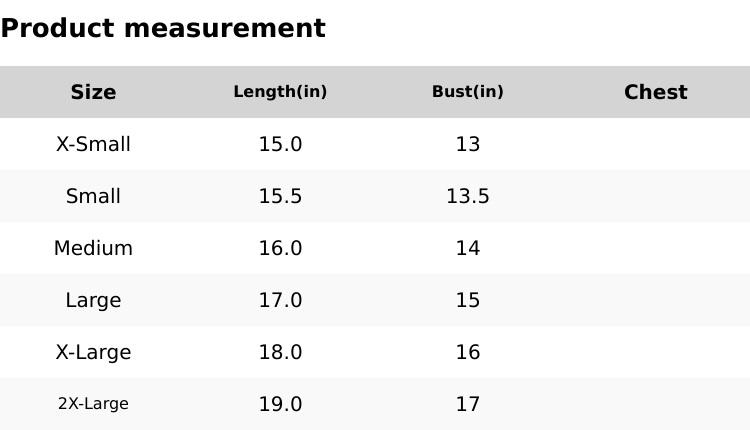Select the Bust(in) column header
750x430 pixels.
467,92
